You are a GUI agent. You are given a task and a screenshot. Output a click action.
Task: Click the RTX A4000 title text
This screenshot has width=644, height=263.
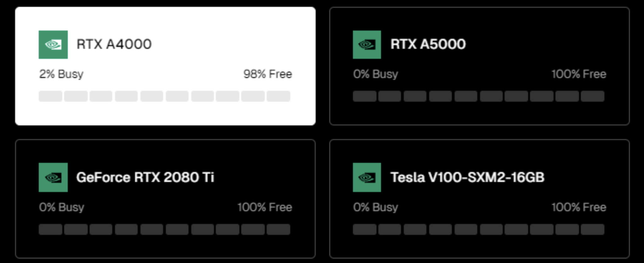pyautogui.click(x=114, y=44)
